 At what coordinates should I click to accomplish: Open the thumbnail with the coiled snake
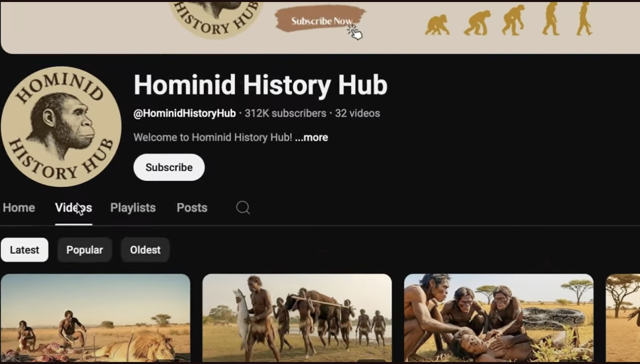[499, 318]
